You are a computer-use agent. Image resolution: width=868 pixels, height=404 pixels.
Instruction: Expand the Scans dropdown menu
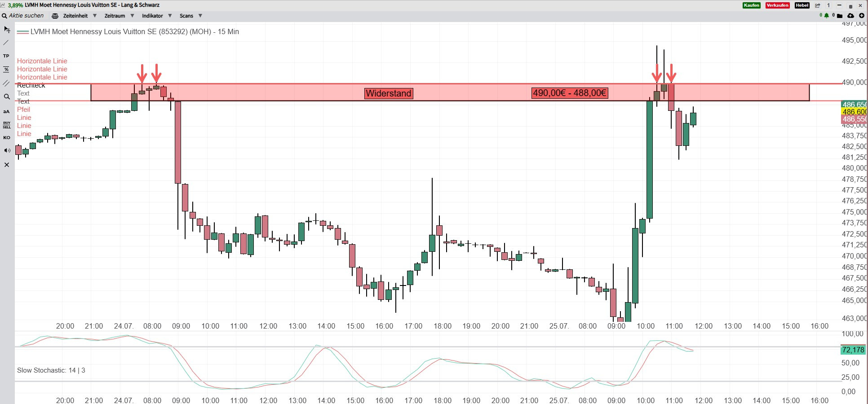point(191,16)
